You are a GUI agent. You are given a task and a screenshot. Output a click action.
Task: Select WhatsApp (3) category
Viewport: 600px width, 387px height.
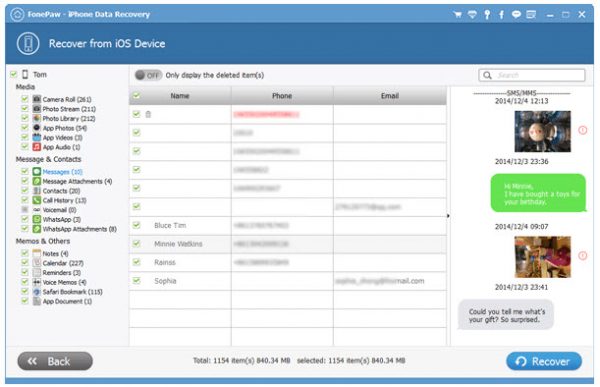[62, 220]
